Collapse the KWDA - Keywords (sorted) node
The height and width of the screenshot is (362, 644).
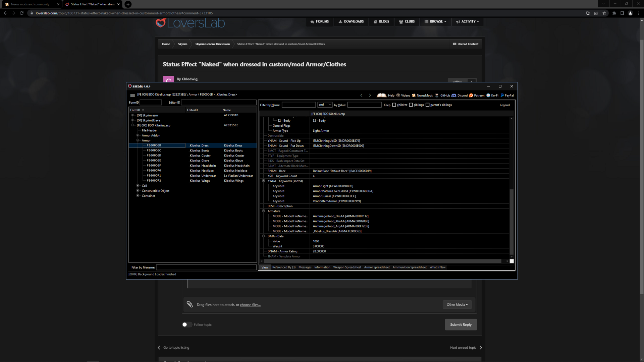(x=264, y=181)
